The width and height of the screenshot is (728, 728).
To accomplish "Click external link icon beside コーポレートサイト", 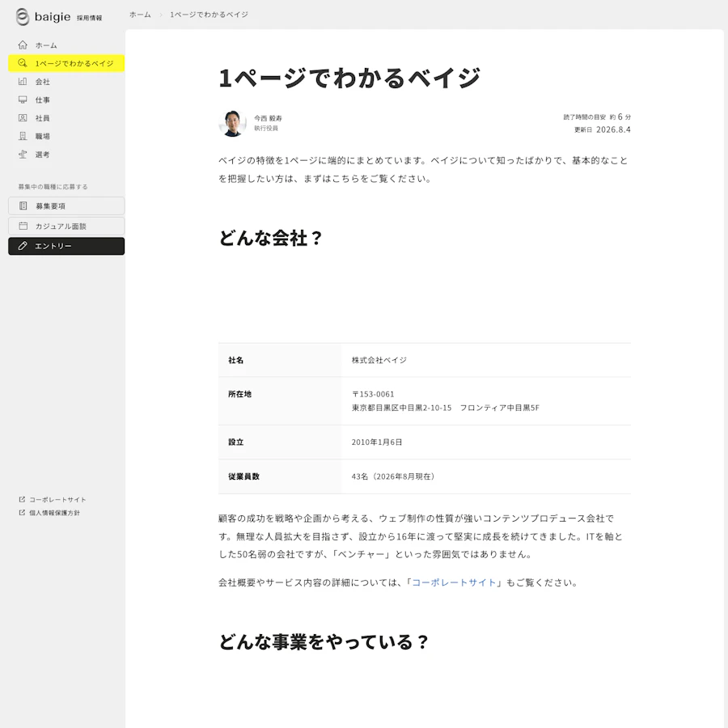I will [22, 500].
